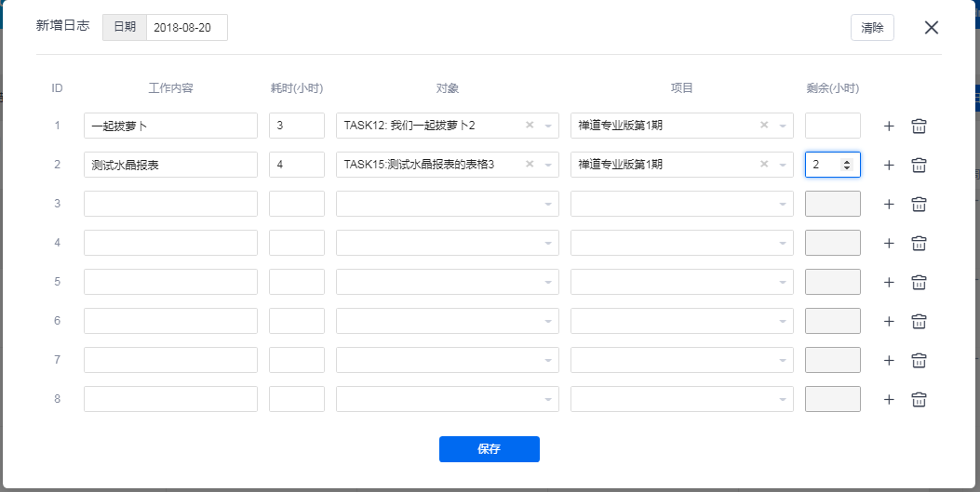Click the hours field in row 3
Screen dimensions: 980x492
click(x=297, y=204)
